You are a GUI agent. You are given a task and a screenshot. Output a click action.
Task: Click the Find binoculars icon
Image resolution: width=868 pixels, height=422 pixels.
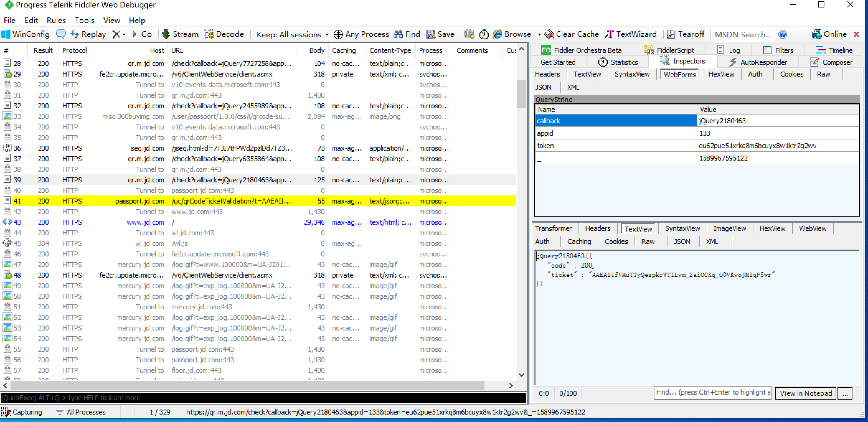(x=398, y=34)
